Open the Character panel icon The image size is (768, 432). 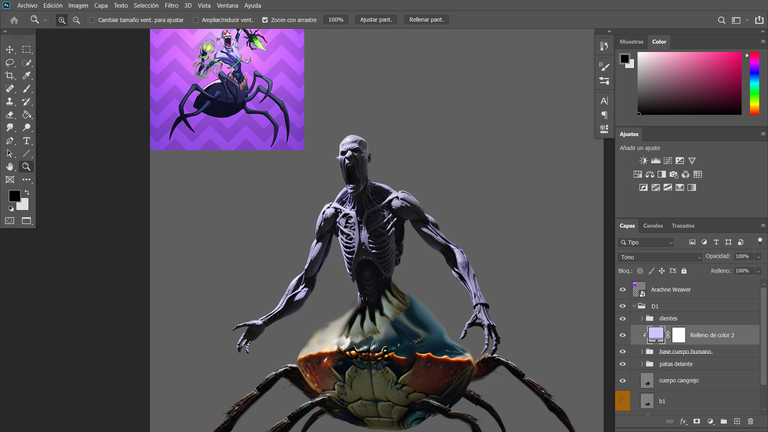click(x=604, y=101)
